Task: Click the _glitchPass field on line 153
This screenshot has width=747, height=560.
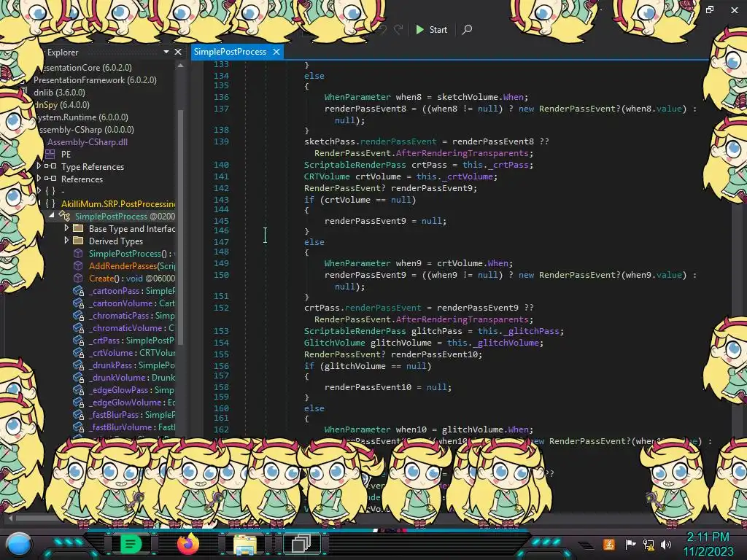Action: [531, 331]
